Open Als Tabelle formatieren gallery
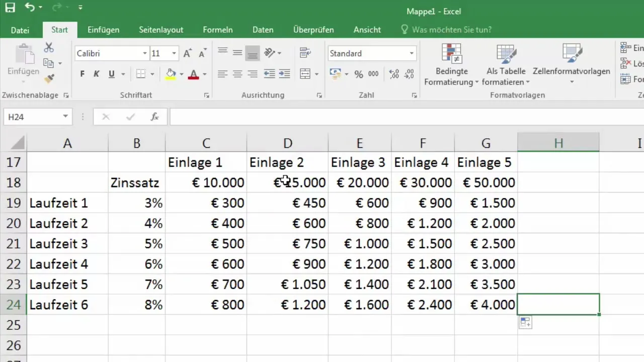 coord(506,64)
